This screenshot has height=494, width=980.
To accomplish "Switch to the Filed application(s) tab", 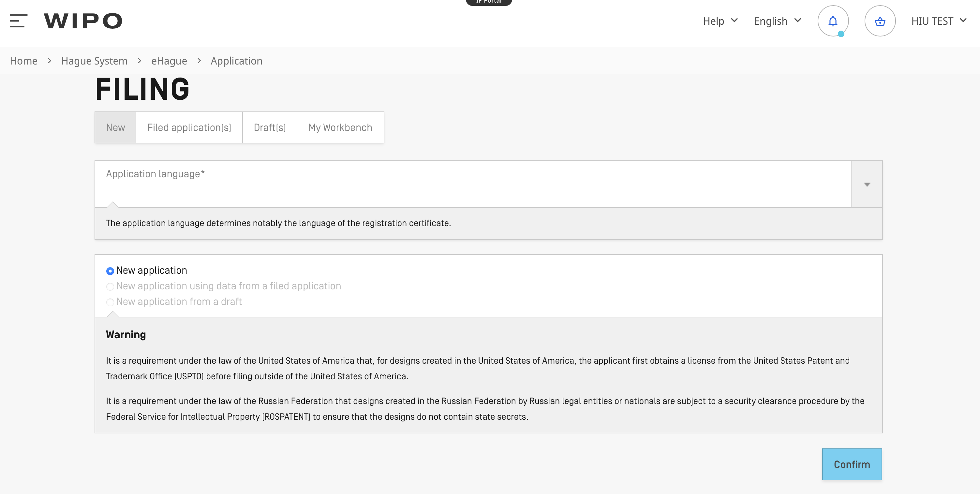I will (189, 127).
